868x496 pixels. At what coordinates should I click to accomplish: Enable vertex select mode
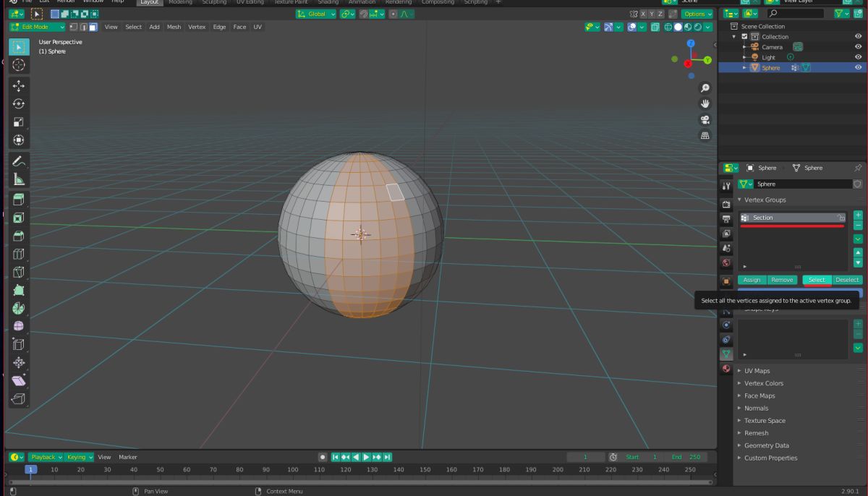tap(74, 27)
